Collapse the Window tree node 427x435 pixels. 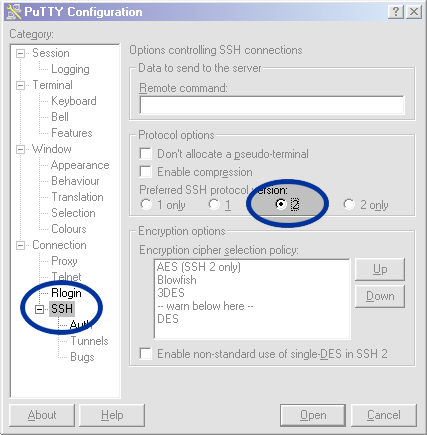pyautogui.click(x=20, y=149)
